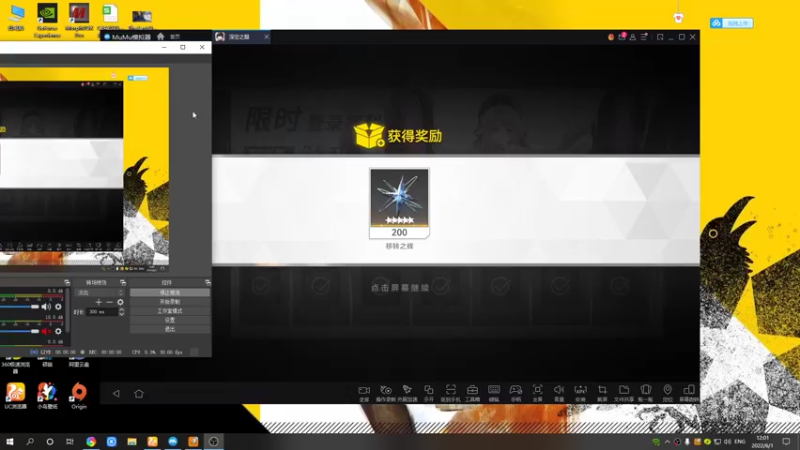Open multi-instance (多开) icon
Screen dimensions: 800x450
(429, 390)
